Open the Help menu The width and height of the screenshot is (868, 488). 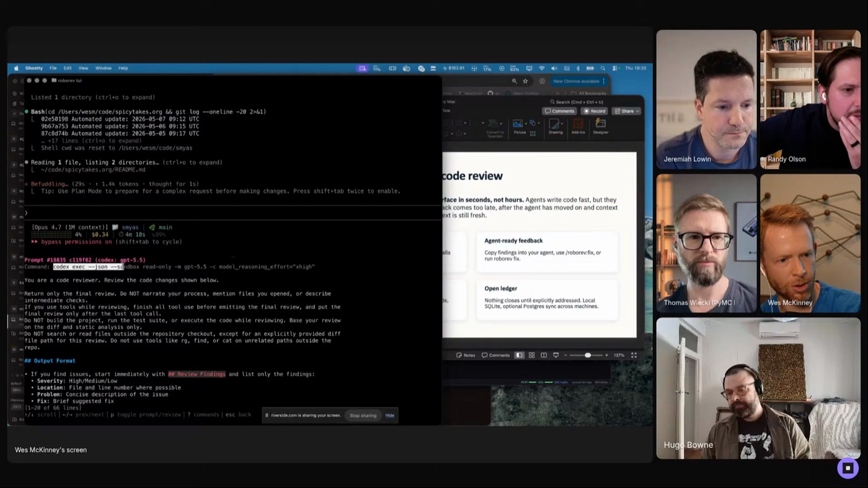click(123, 68)
